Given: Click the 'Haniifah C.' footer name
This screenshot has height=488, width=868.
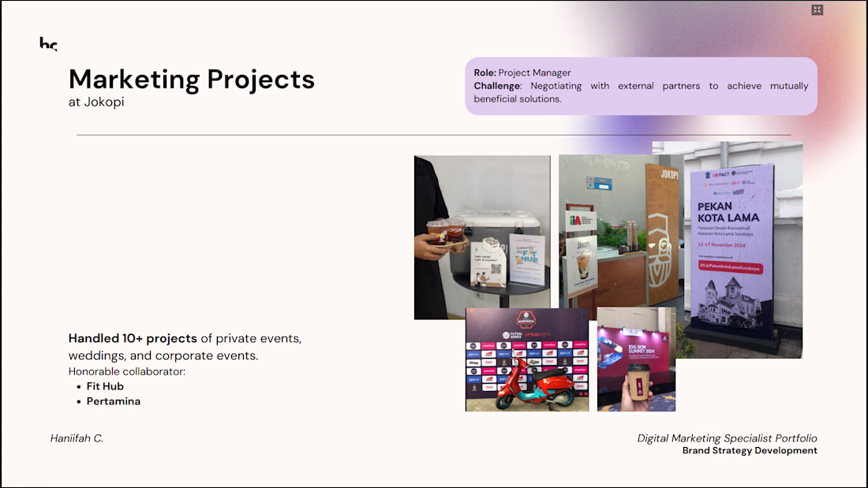Looking at the screenshot, I should (77, 438).
